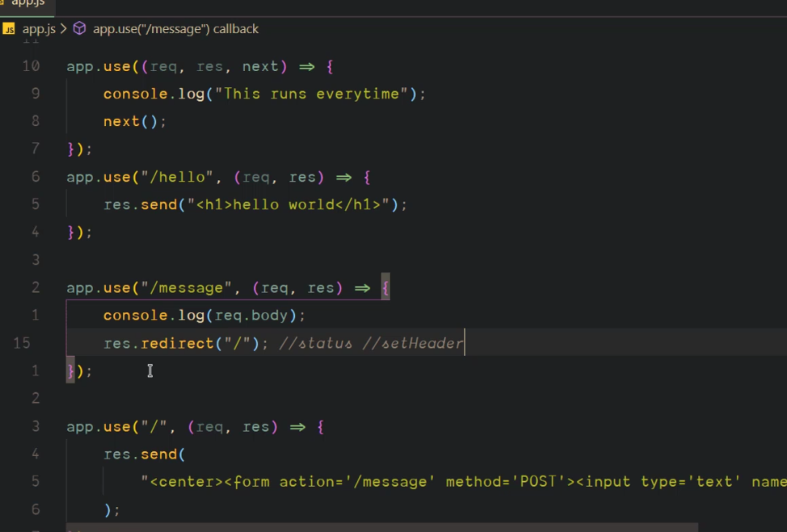
Task: Expand breadcrumb chevron after app.js
Action: 63,29
